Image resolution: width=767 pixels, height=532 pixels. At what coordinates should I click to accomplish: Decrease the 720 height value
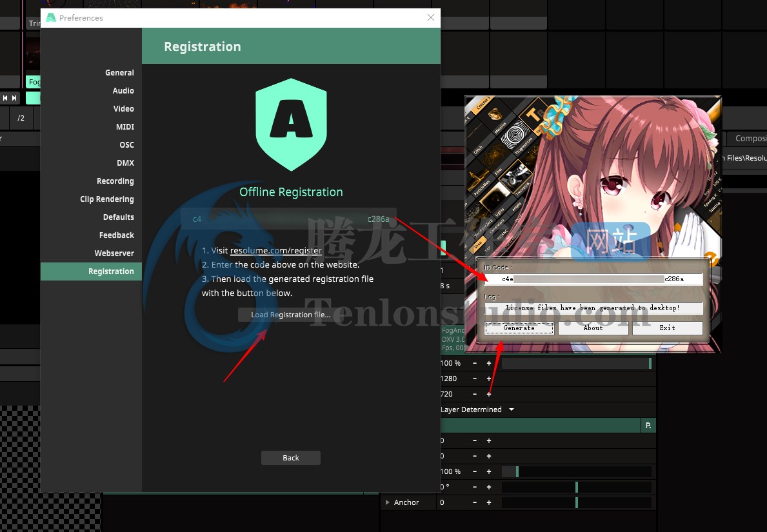pyautogui.click(x=475, y=394)
